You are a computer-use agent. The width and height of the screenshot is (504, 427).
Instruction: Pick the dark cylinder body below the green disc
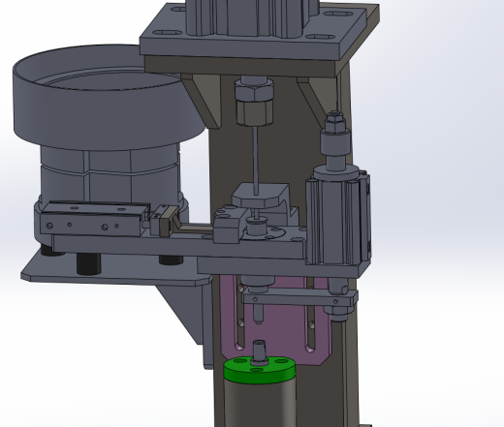(x=260, y=404)
